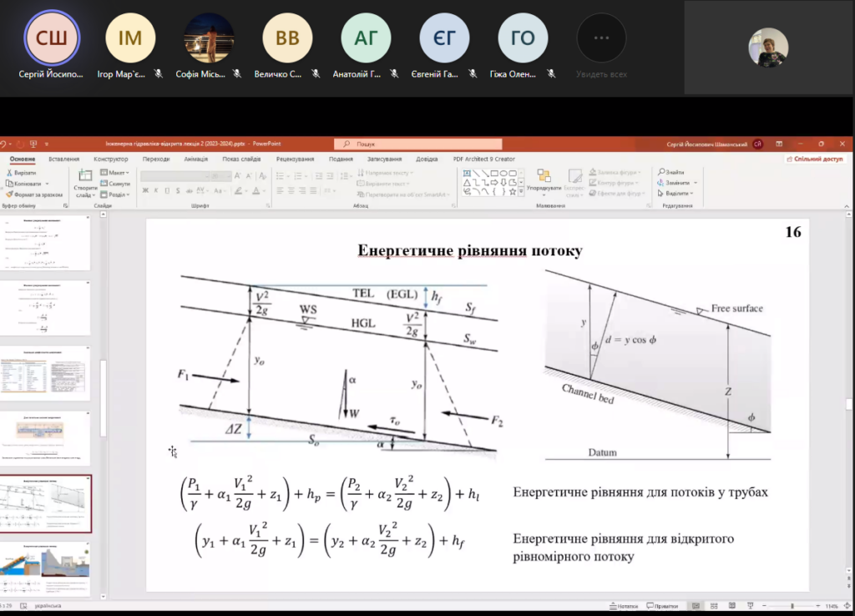Open the Рецензування (Review) tab
The height and width of the screenshot is (616, 855).
(295, 159)
